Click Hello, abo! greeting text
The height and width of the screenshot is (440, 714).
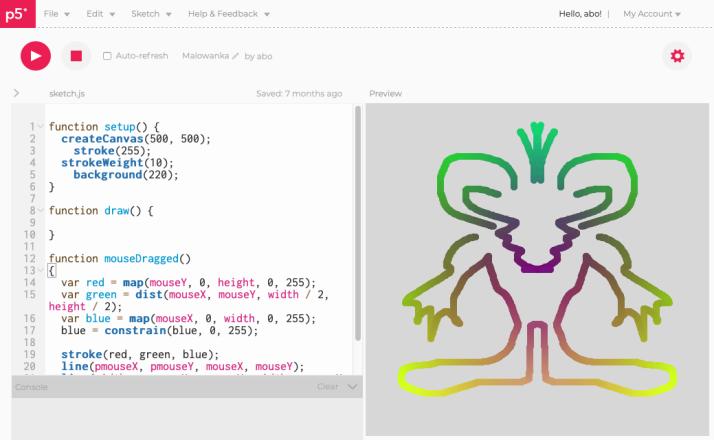[580, 14]
